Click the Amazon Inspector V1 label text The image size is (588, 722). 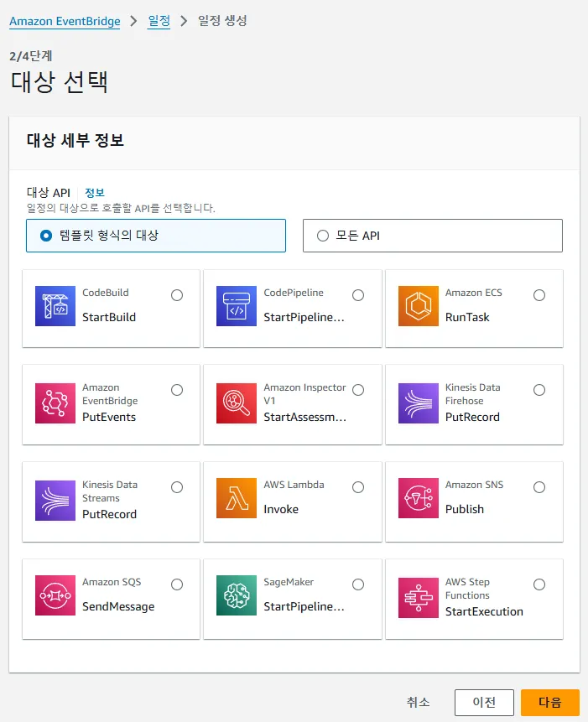[x=304, y=394]
